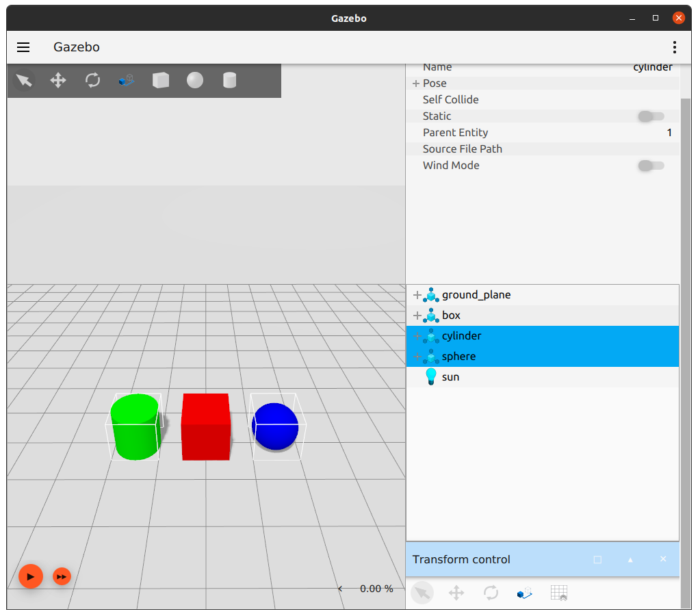Screen dimensions: 698x616
Task: Click the real time factor 0.00 %
Action: pos(376,589)
